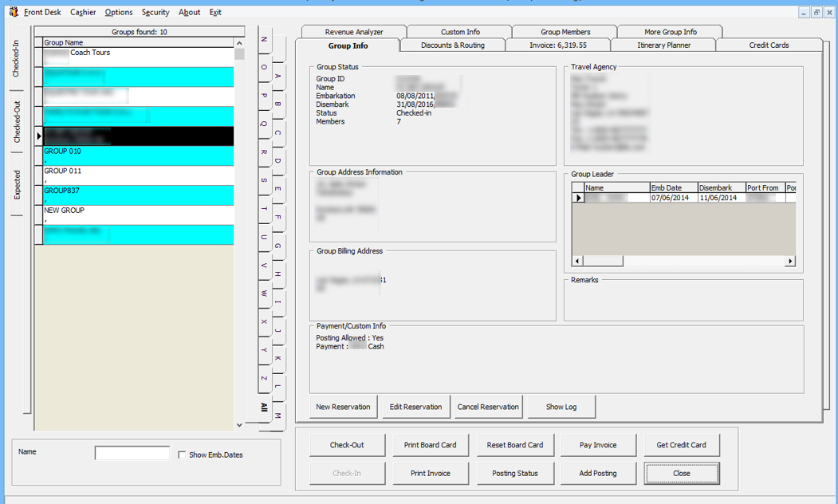Filter groups by letter S tab

(x=264, y=180)
